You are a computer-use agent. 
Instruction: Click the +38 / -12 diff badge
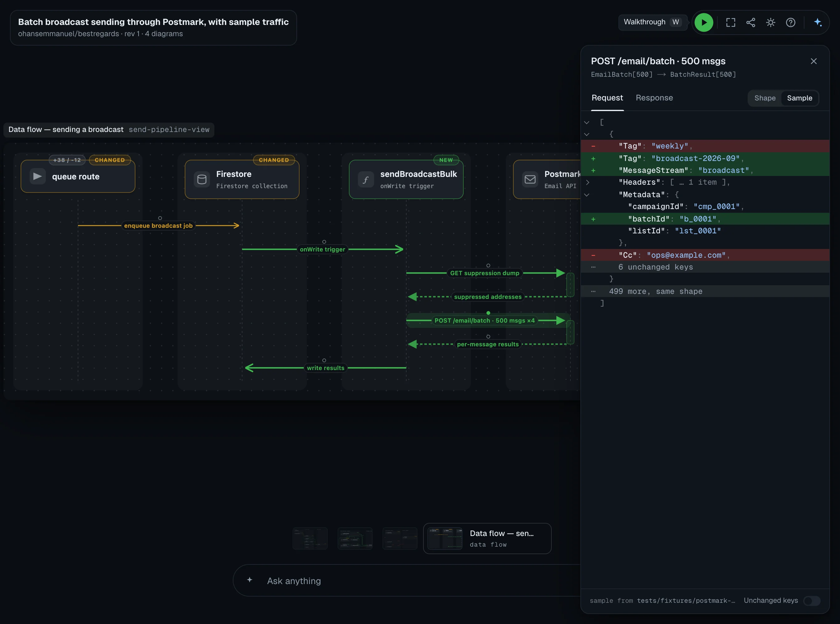[x=67, y=160]
